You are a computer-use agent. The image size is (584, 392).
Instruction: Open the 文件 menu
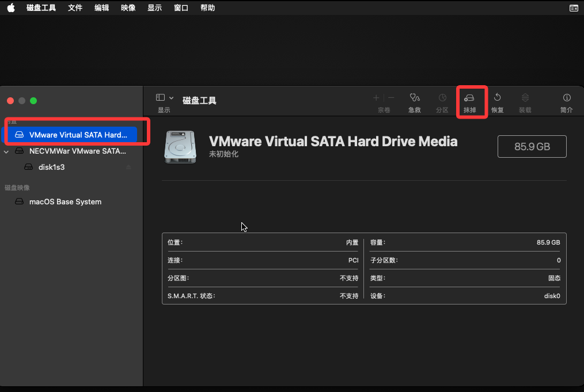(75, 8)
